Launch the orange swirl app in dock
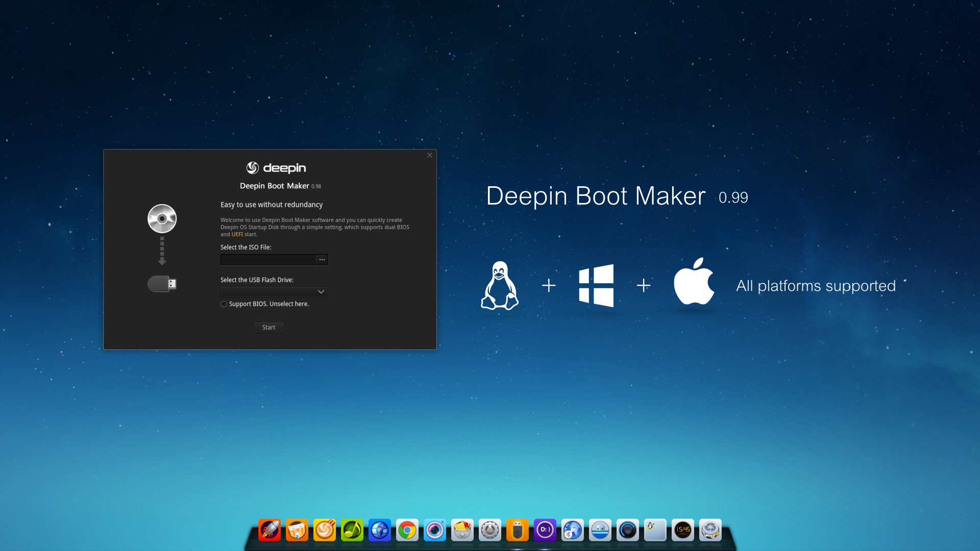Screen dimensions: 980x551 [324, 530]
